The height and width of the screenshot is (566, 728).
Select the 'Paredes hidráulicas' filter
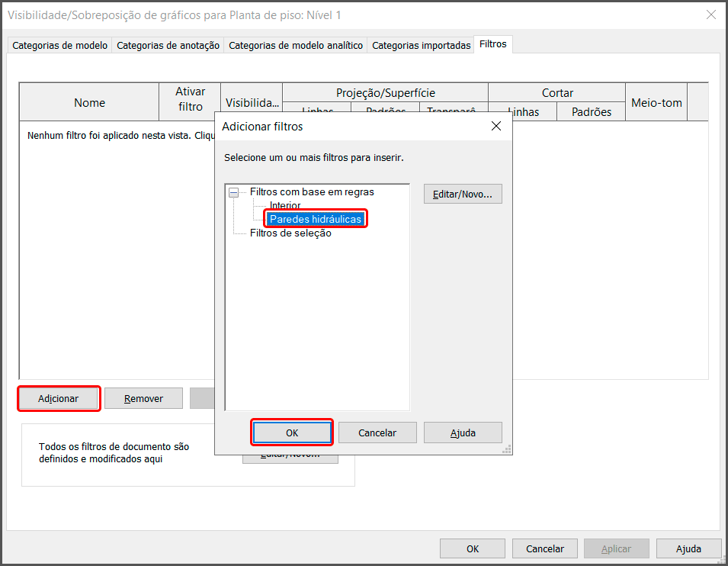(x=316, y=219)
